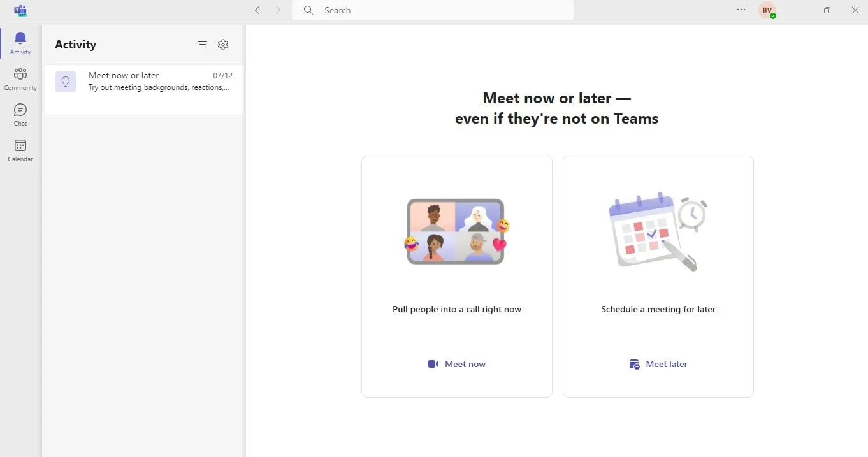
Task: Go back with the left arrow
Action: click(x=257, y=10)
